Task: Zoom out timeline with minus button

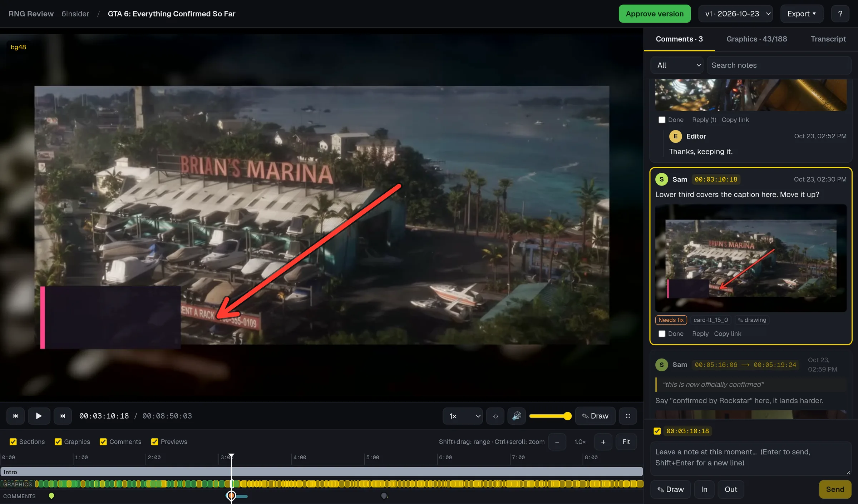Action: (557, 442)
